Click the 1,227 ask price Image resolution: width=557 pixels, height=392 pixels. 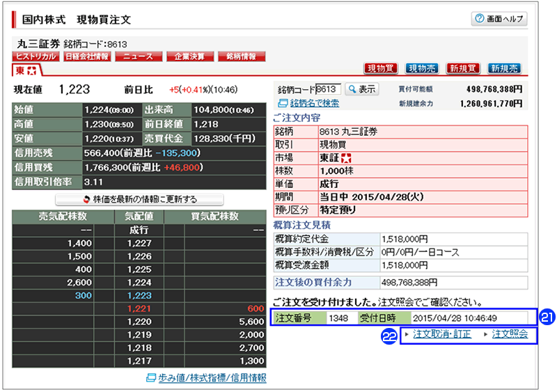tap(139, 243)
